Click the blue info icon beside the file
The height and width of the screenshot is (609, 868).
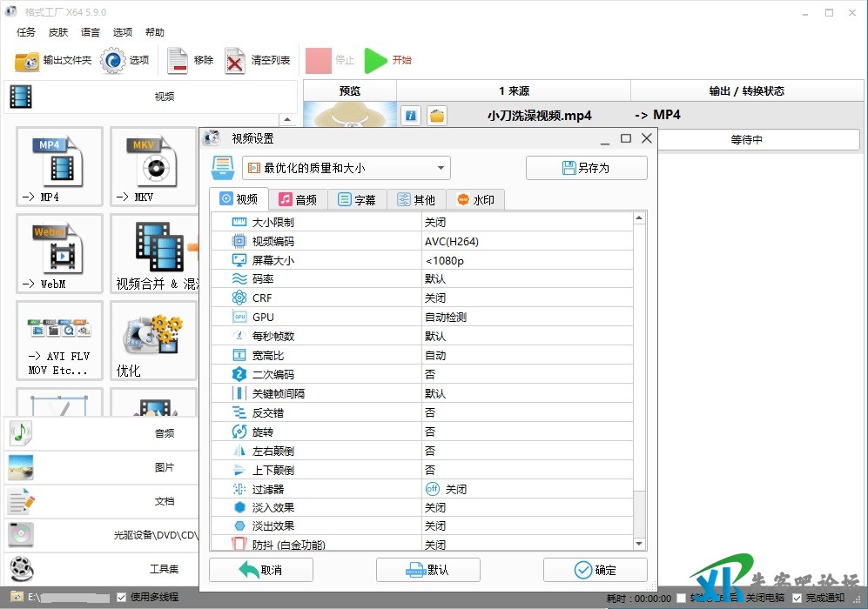412,116
